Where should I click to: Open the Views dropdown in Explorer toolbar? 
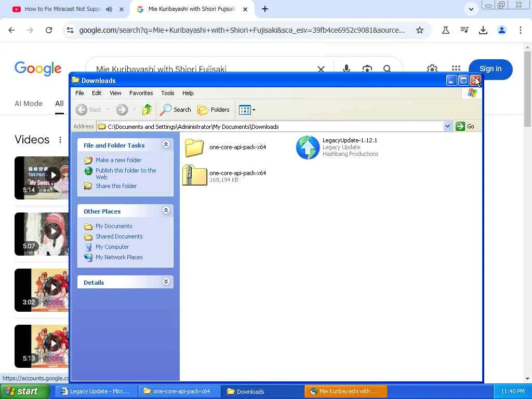[x=247, y=110]
